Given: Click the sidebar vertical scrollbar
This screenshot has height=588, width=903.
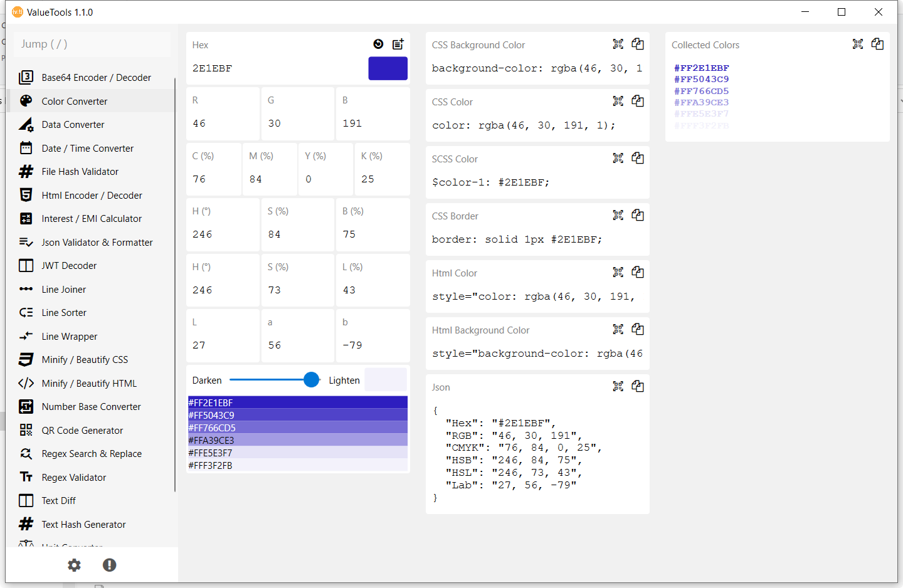Looking at the screenshot, I should point(175,285).
